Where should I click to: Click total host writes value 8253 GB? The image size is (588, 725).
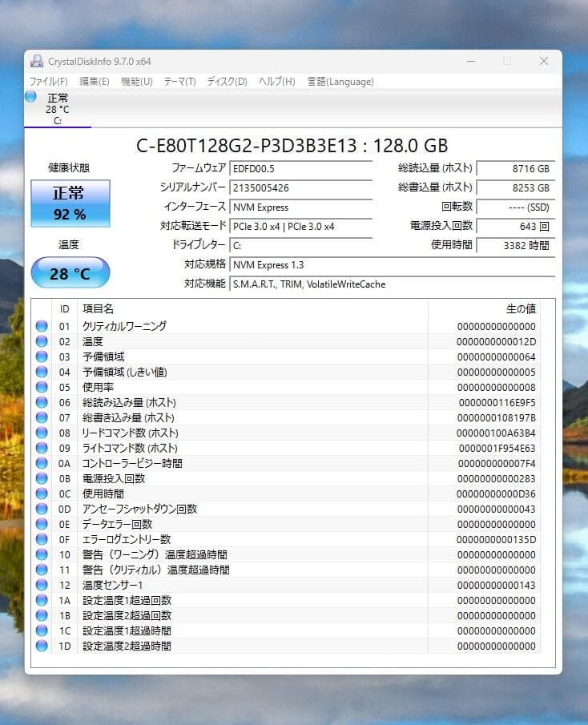(515, 188)
